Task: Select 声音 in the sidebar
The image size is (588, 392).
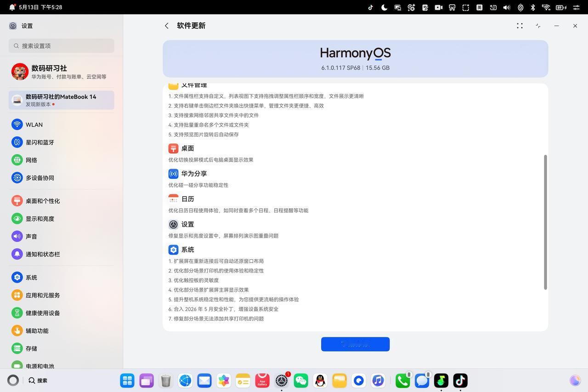Action: click(61, 236)
